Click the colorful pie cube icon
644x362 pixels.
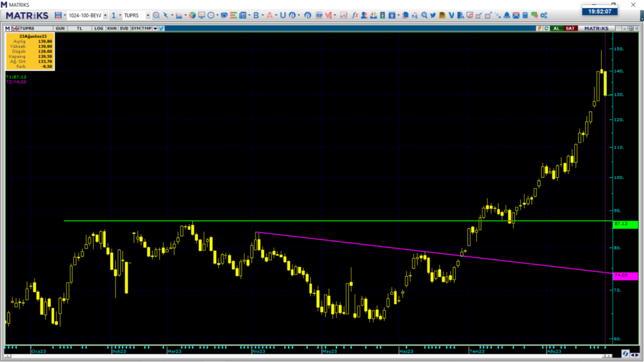[192, 15]
